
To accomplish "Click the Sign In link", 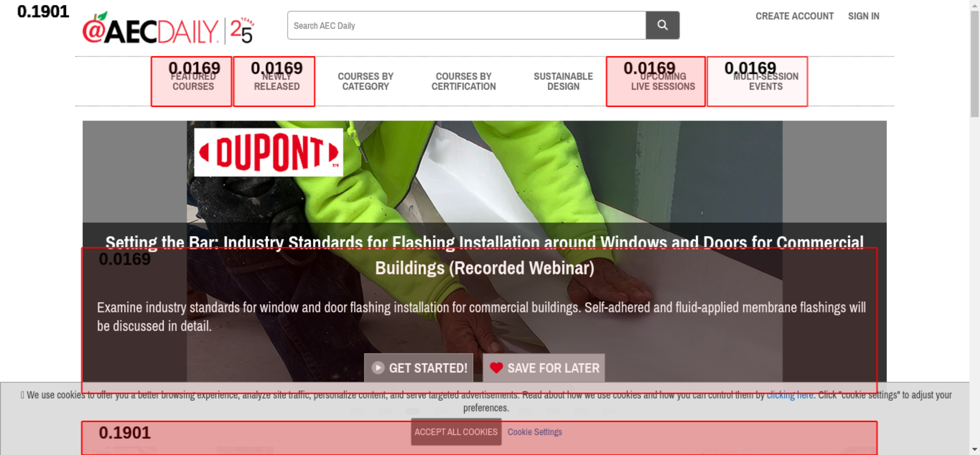I will pyautogui.click(x=863, y=16).
